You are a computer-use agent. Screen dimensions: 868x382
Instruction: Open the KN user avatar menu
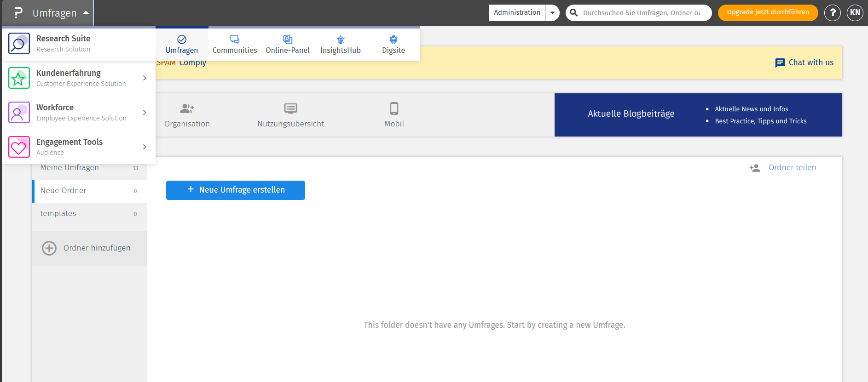pos(855,13)
